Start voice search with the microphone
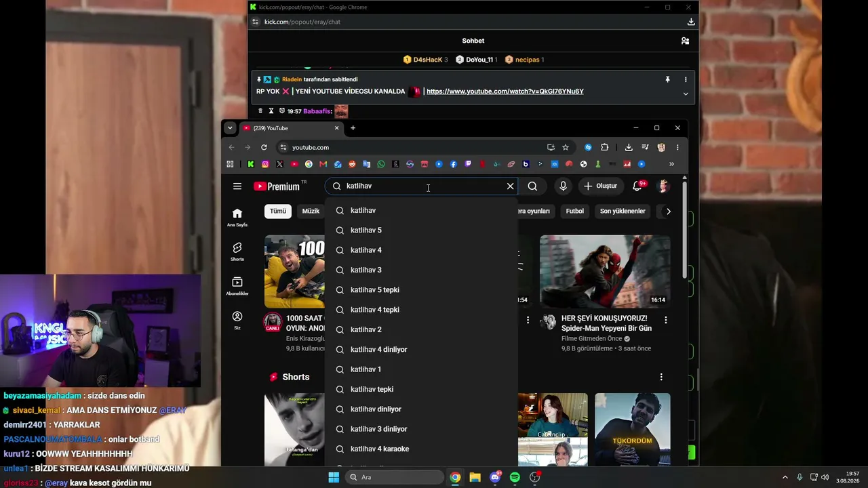 (563, 186)
